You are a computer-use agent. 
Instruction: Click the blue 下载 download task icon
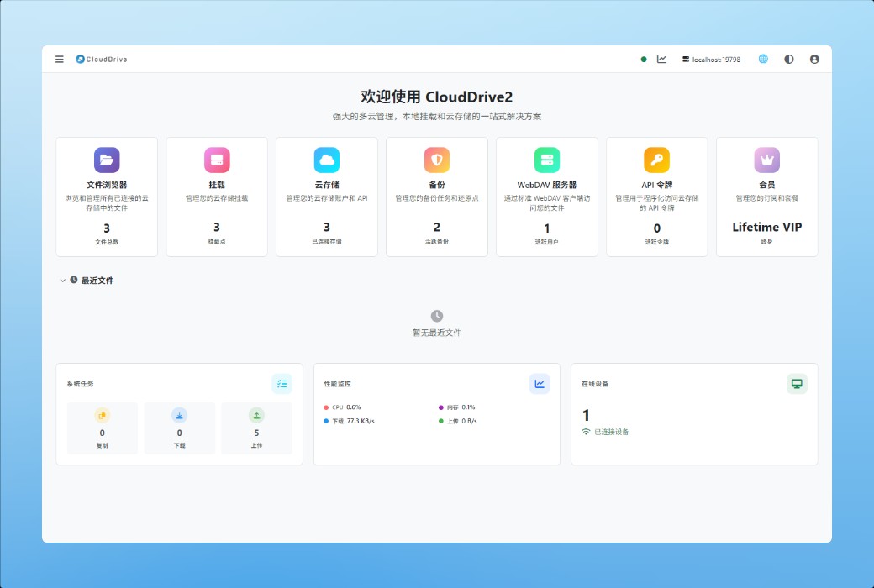(180, 415)
